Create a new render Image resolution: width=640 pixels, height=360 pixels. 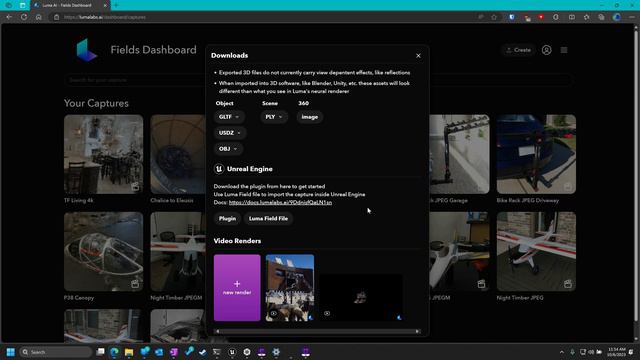coord(237,288)
